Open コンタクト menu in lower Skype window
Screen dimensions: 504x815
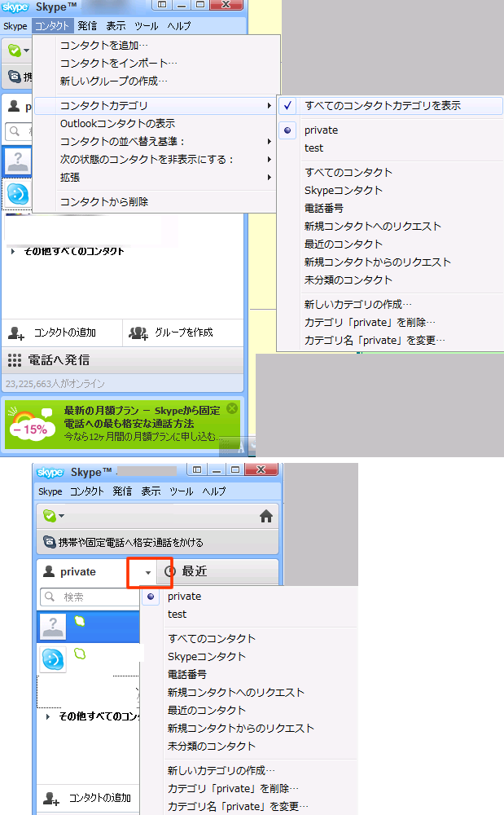coord(86,491)
